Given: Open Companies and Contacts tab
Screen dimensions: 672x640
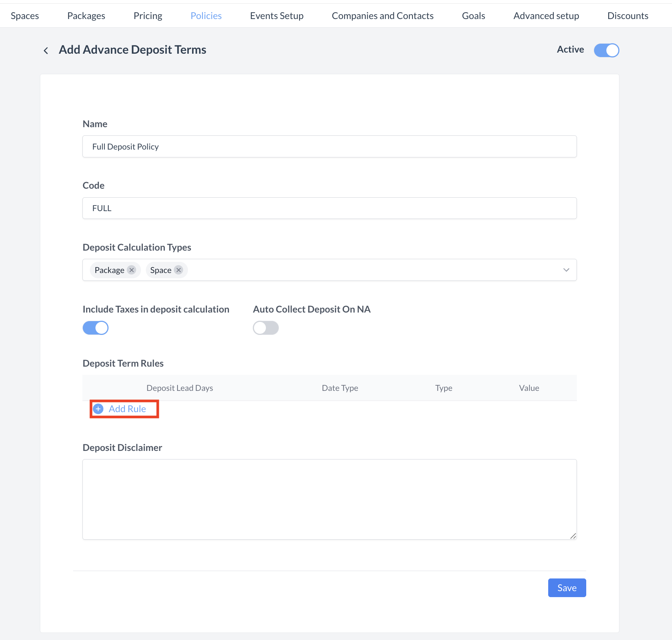Looking at the screenshot, I should (x=382, y=16).
